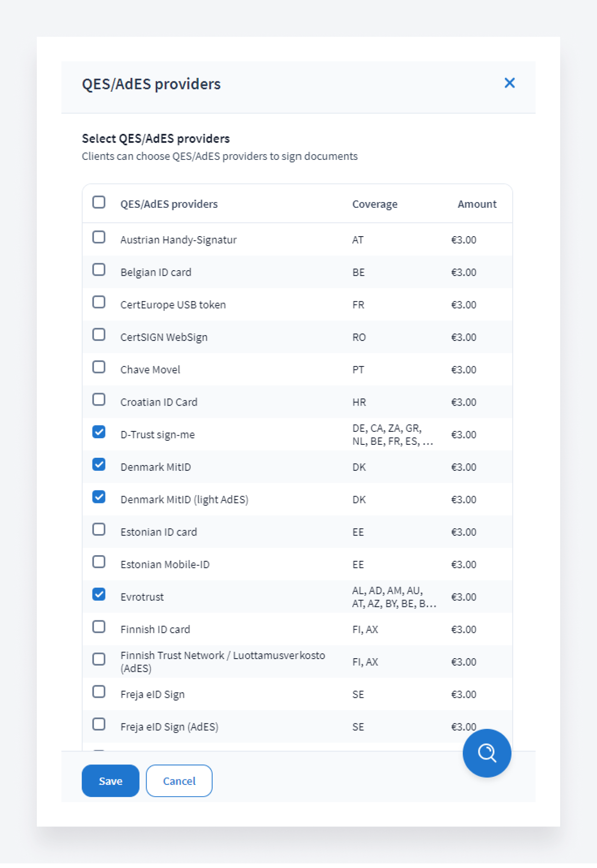Close the QES/AdES providers dialog
The height and width of the screenshot is (868, 597).
point(509,83)
